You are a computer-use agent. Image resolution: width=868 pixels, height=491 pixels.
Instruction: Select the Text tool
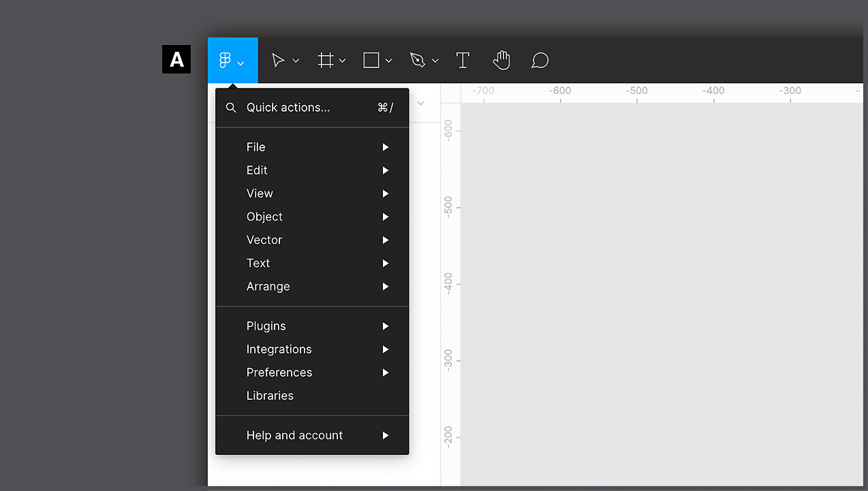(463, 60)
